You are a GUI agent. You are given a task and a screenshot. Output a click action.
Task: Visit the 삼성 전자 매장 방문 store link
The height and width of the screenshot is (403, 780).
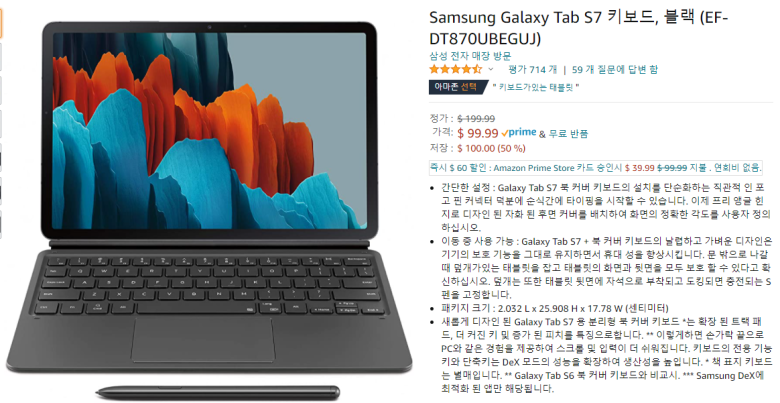pyautogui.click(x=470, y=56)
